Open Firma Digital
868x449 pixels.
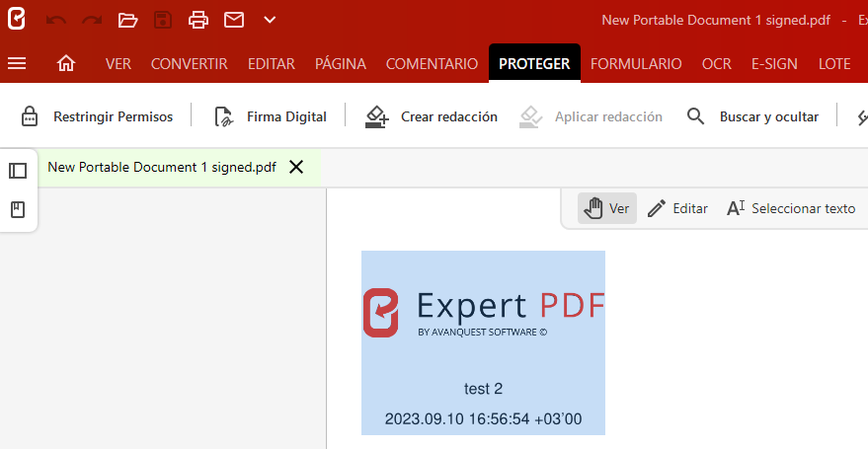[x=286, y=117]
